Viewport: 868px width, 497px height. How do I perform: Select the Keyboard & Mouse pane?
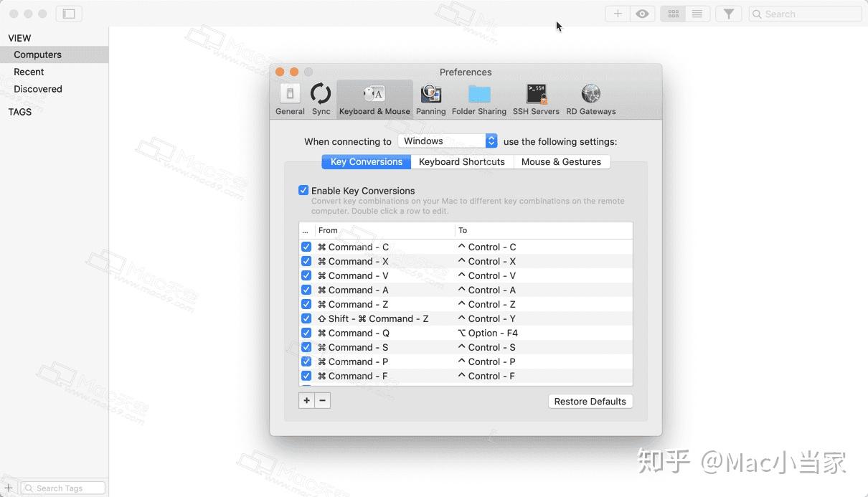[x=374, y=99]
